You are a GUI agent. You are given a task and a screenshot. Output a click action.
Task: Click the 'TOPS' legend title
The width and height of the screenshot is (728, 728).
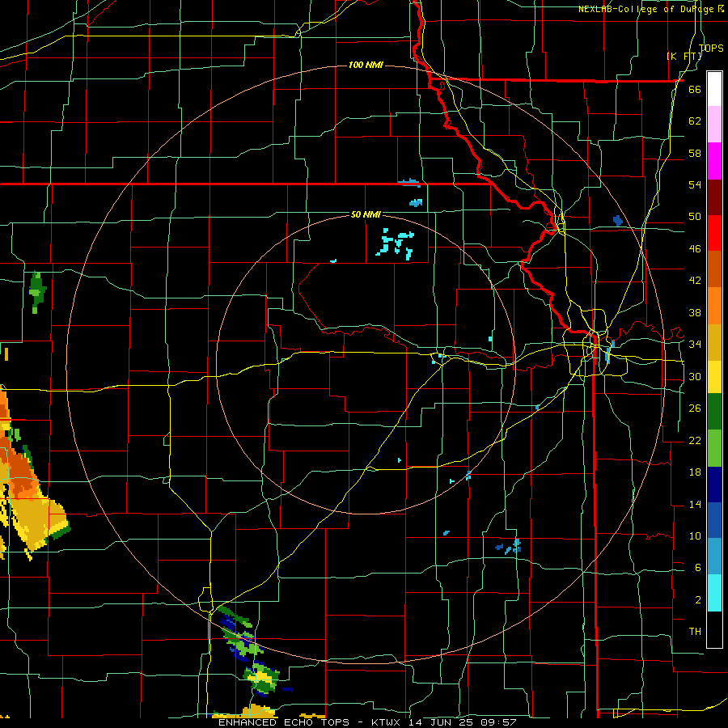[x=711, y=48]
